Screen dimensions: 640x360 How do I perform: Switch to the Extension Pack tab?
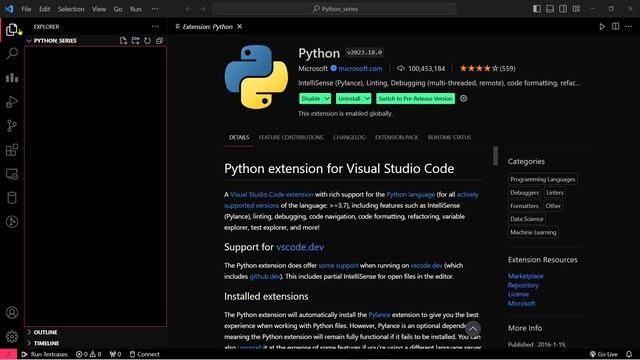397,138
